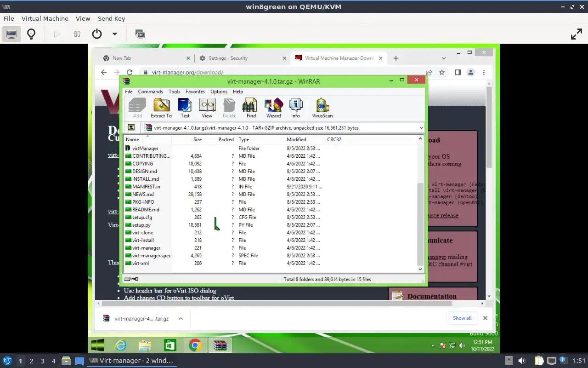This screenshot has height=368, width=588.
Task: Open the manage VM snapshots icon
Action: tap(140, 34)
